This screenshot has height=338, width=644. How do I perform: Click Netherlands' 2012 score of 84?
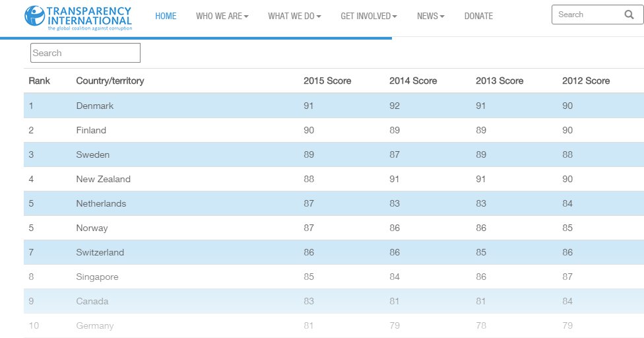coord(567,203)
